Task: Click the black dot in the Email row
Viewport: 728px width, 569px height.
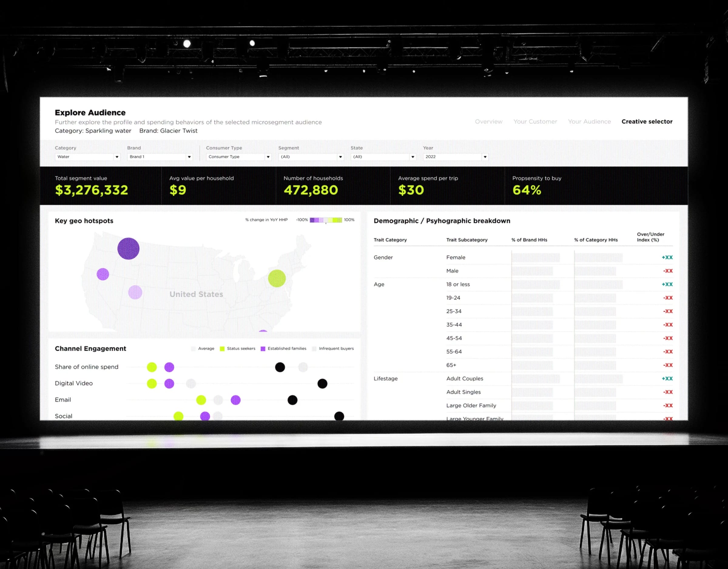Action: point(292,400)
